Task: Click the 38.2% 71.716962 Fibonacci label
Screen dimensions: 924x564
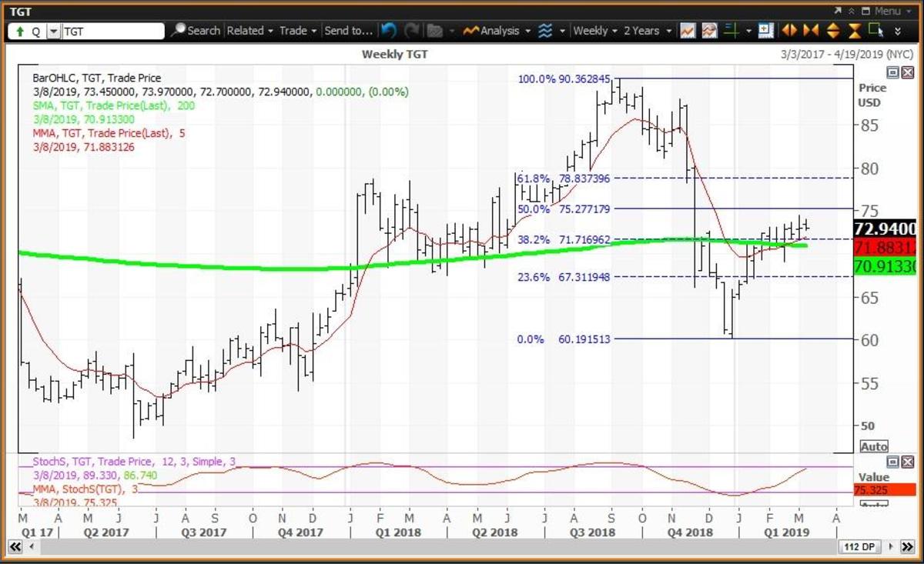Action: click(x=564, y=240)
